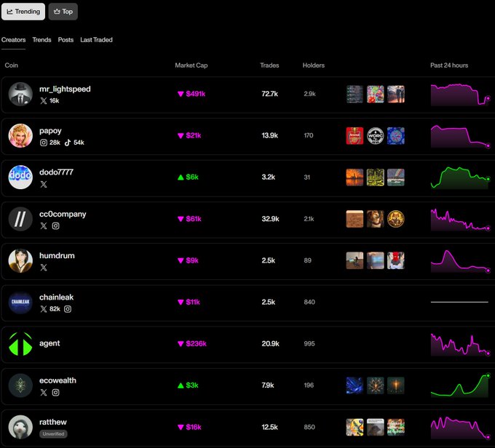Open ecowealth's Instagram icon
The height and width of the screenshot is (448, 495).
tap(55, 393)
